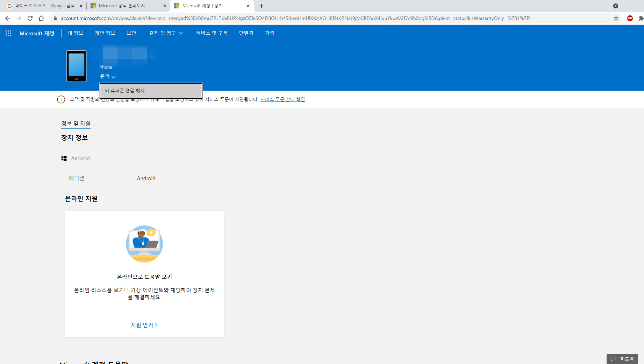Click the 온라인 지원 heading

pyautogui.click(x=81, y=198)
